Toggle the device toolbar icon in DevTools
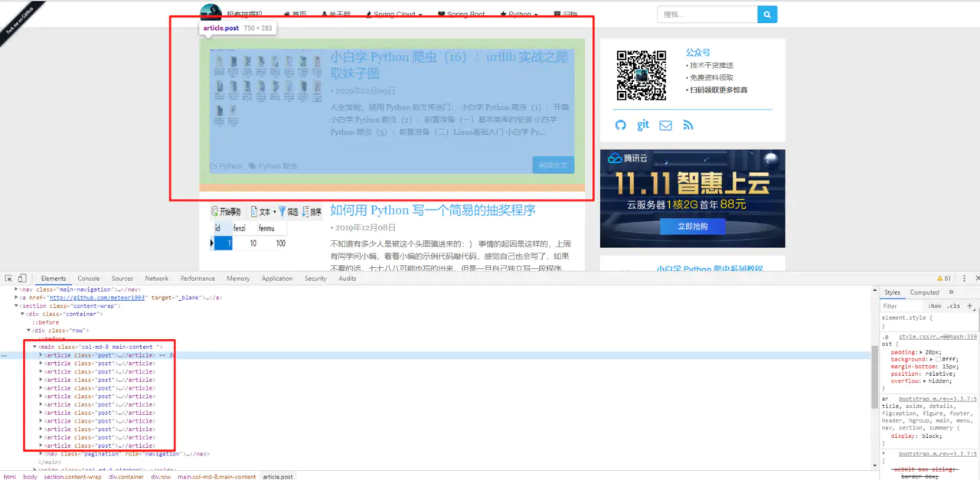 coord(22,278)
